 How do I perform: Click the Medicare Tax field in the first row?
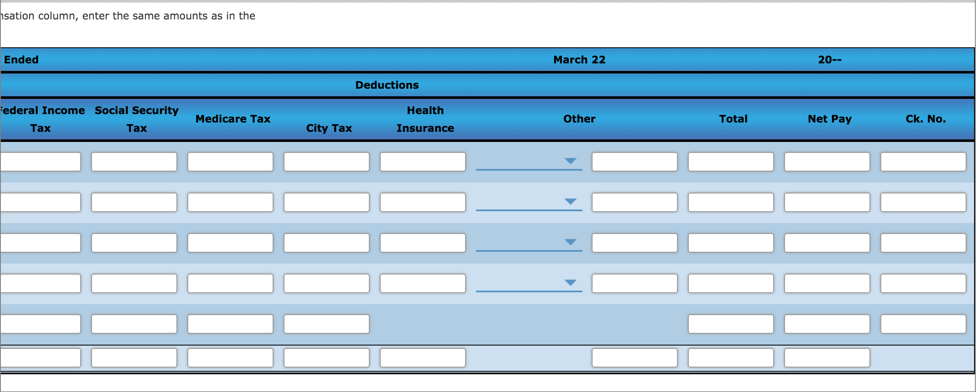(x=230, y=162)
